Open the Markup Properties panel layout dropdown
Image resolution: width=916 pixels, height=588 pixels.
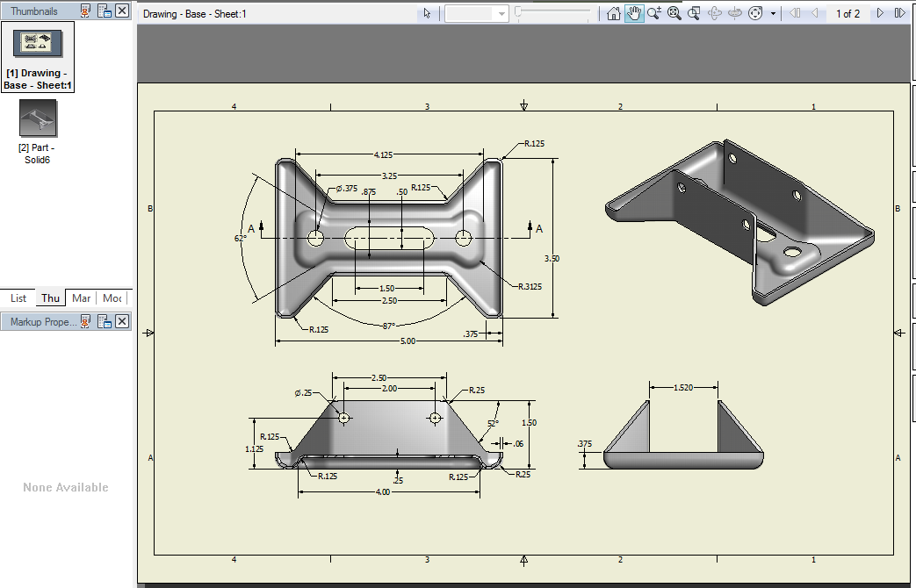[105, 320]
